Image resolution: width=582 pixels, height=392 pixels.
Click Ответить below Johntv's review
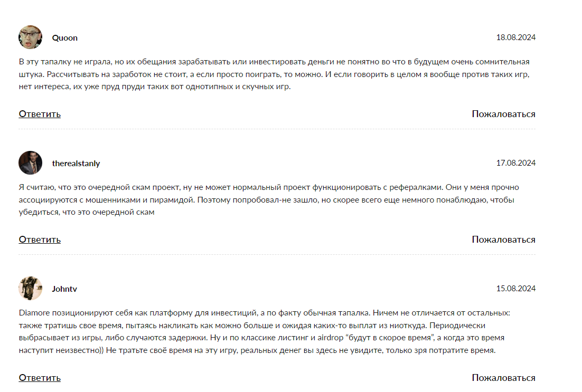click(x=40, y=378)
